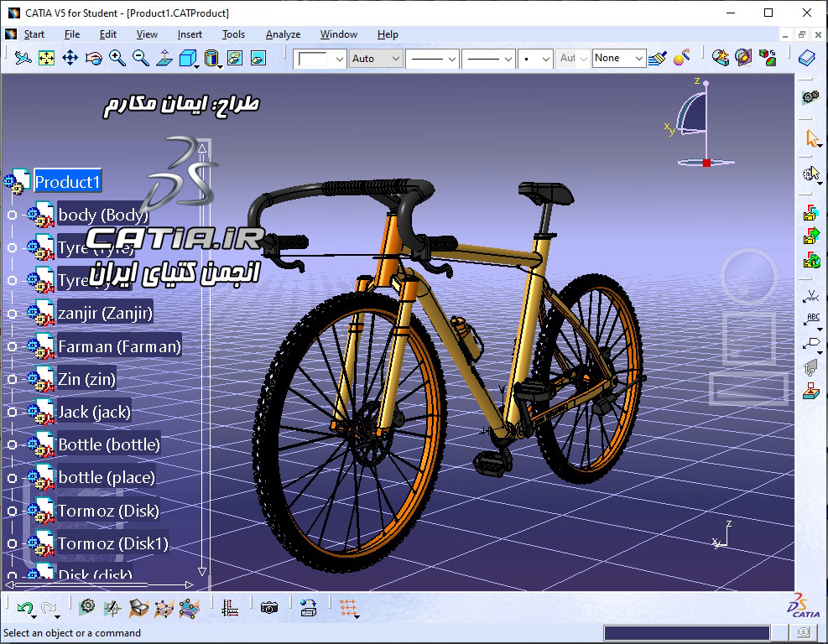828x644 pixels.
Task: Select the Pan view tool
Action: 70,58
